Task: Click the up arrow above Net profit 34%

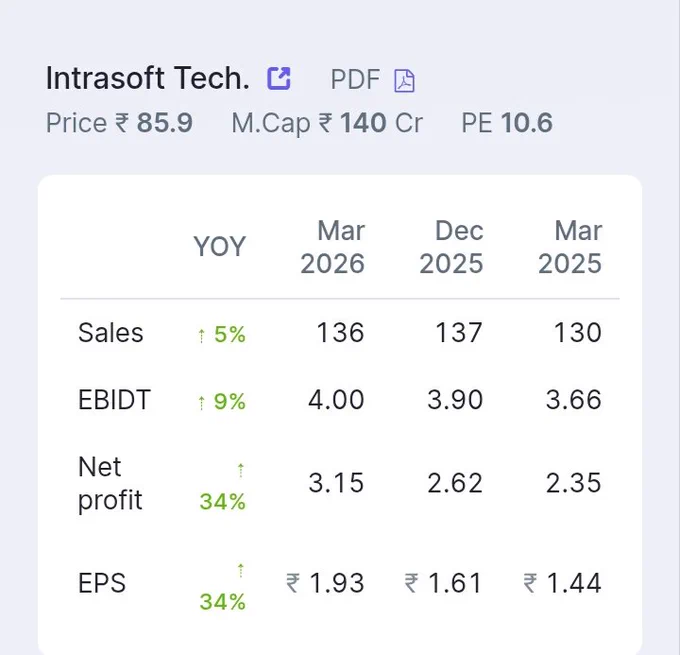Action: coord(241,470)
